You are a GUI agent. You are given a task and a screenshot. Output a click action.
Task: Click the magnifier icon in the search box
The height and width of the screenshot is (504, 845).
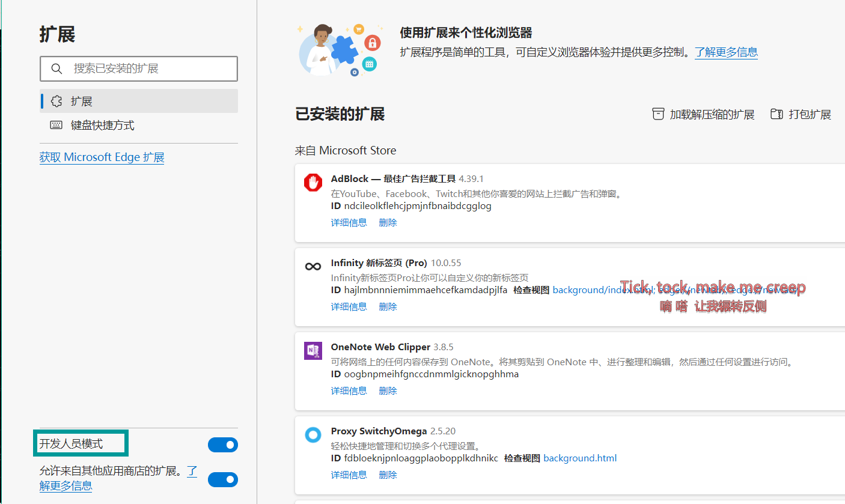pyautogui.click(x=56, y=68)
